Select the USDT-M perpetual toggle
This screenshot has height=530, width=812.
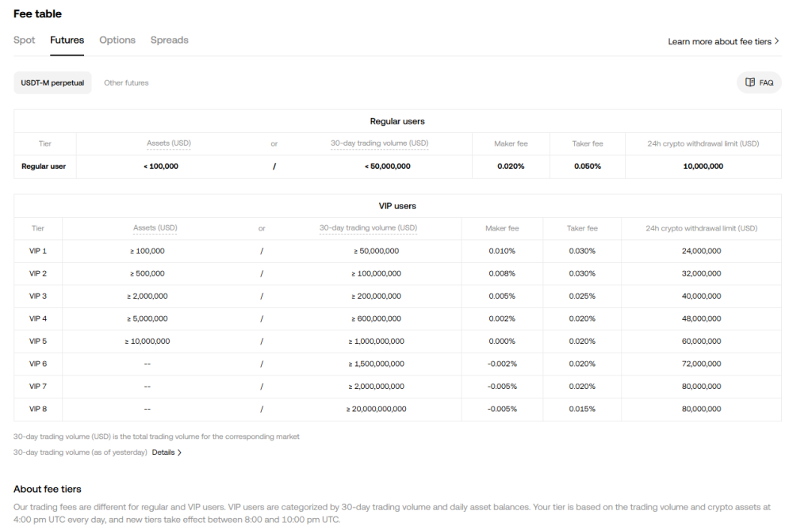[x=52, y=82]
